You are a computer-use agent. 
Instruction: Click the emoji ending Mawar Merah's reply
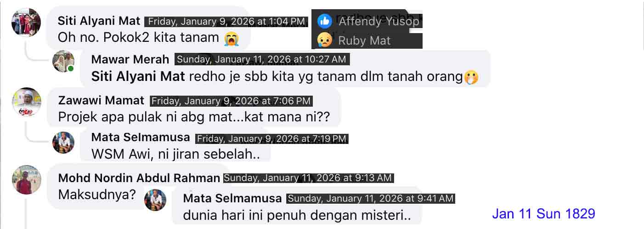471,77
